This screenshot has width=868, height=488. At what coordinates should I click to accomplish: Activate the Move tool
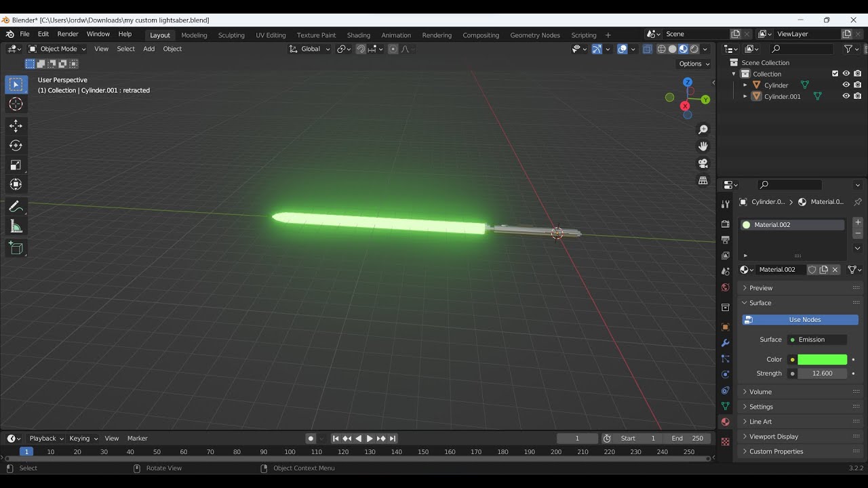tap(16, 126)
